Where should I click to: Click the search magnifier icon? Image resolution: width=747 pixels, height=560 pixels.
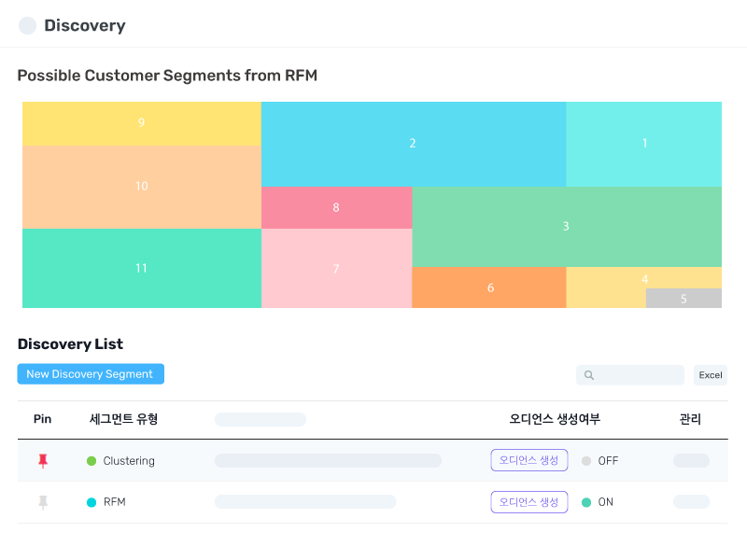point(589,375)
